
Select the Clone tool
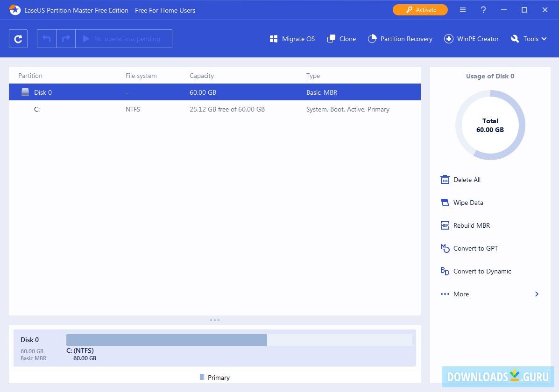click(341, 39)
